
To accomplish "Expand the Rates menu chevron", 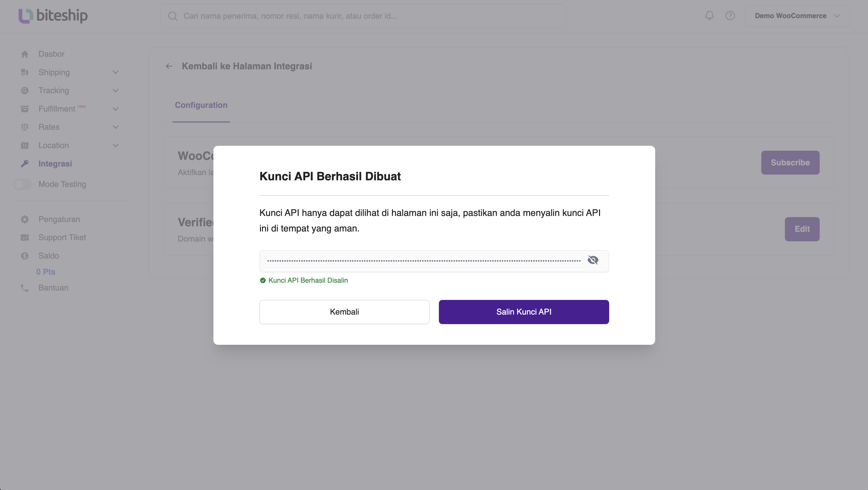I will pos(116,127).
